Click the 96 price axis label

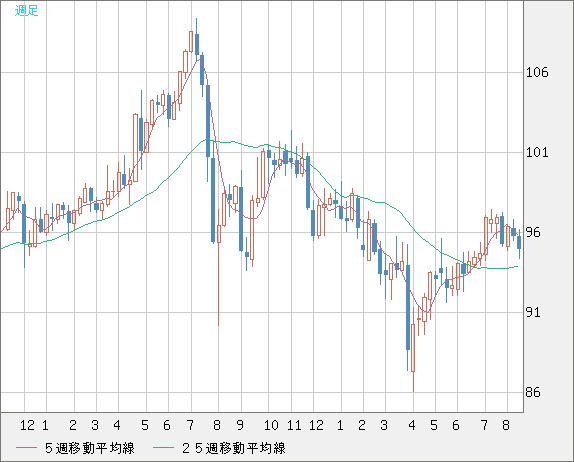pos(533,232)
